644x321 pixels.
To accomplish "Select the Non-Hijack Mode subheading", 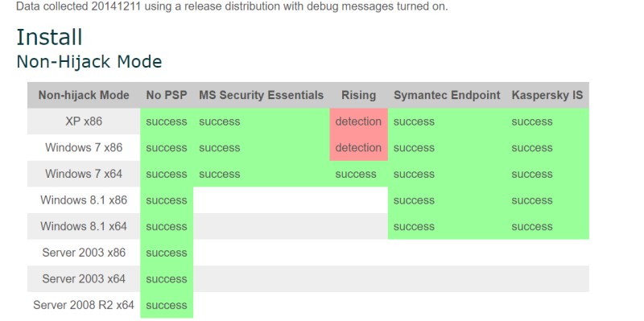I will (x=89, y=62).
